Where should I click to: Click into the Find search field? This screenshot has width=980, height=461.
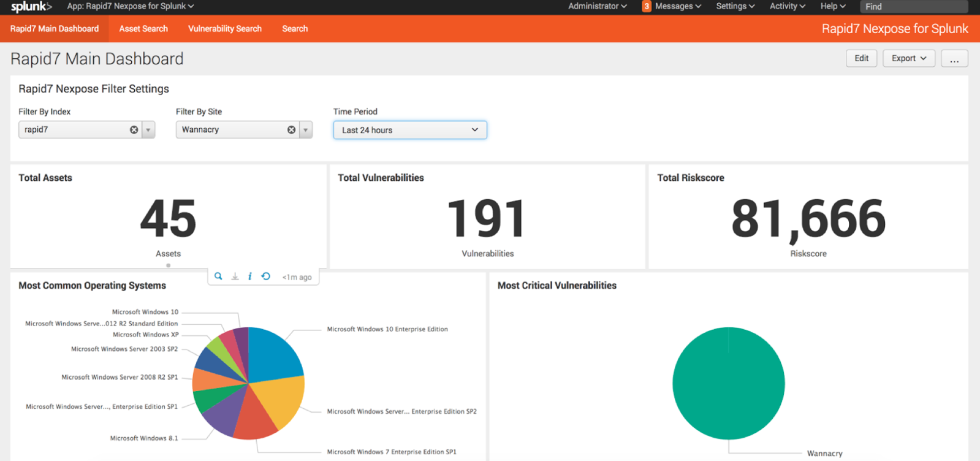tap(913, 7)
